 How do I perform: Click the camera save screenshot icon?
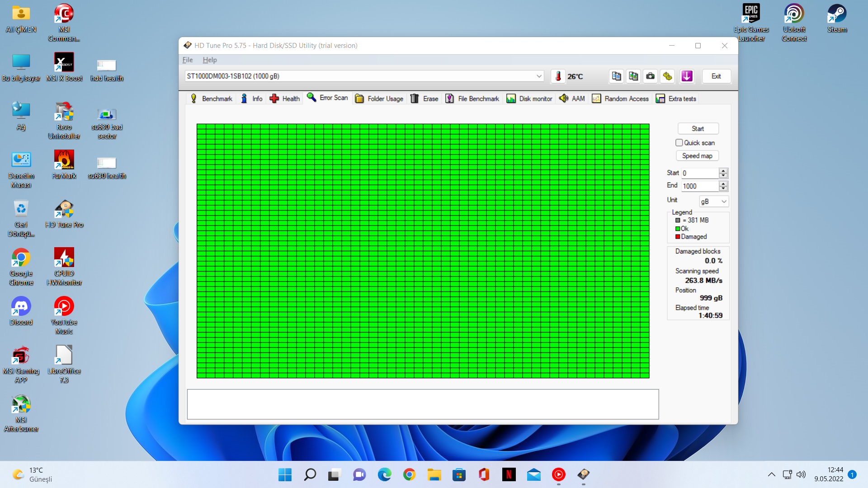(651, 76)
